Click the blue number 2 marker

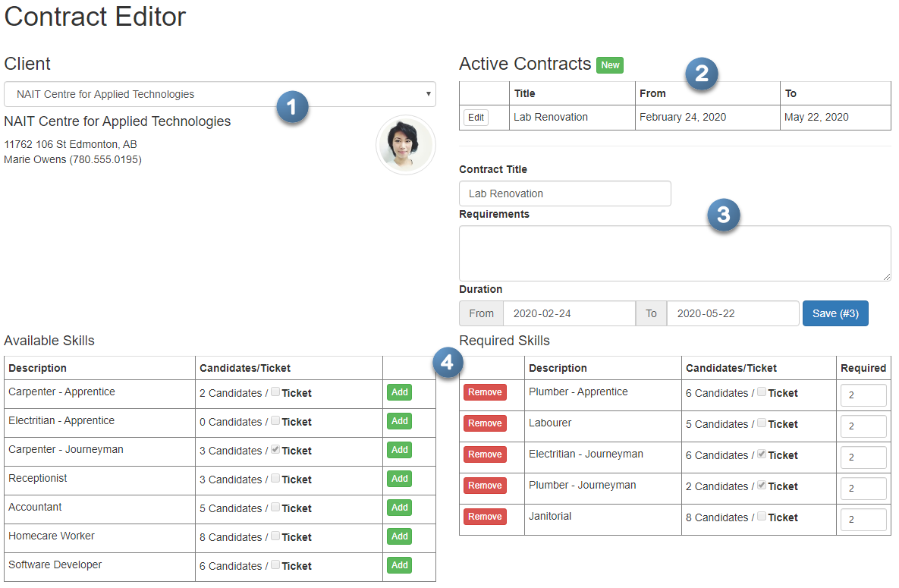[702, 74]
